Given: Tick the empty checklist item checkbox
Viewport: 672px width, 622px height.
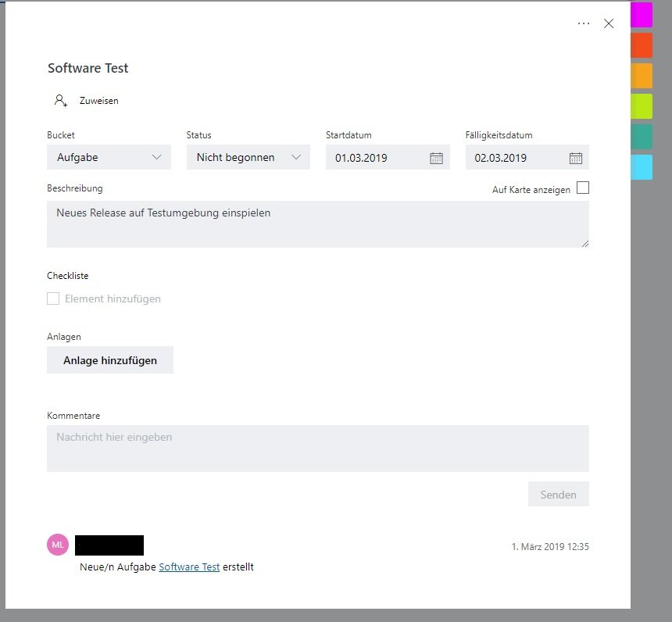Looking at the screenshot, I should (x=53, y=298).
